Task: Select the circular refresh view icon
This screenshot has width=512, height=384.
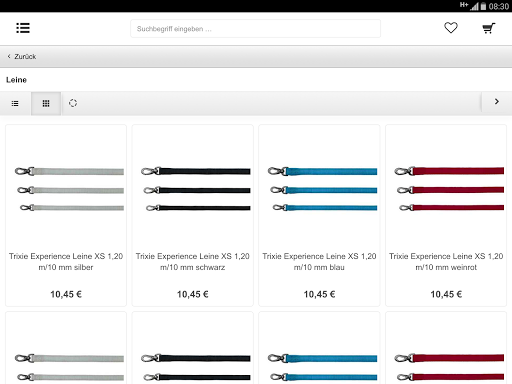Action: [73, 103]
